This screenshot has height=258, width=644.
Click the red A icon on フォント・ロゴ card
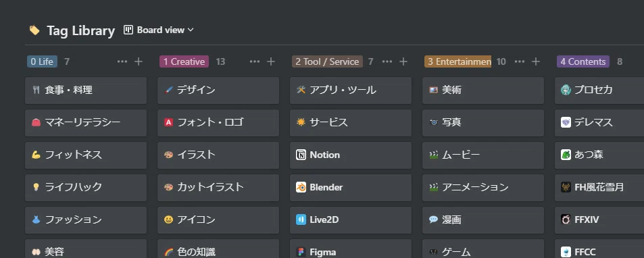point(168,122)
